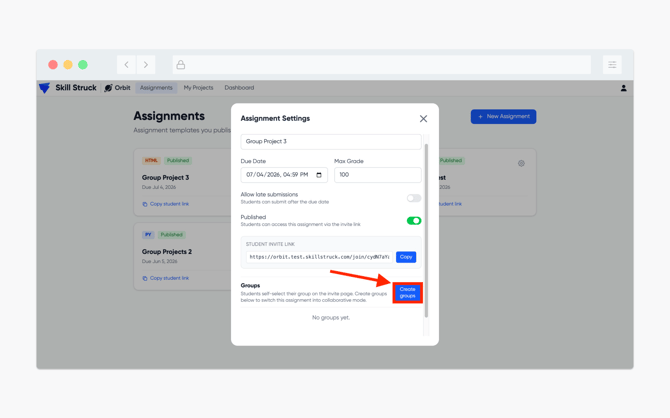Click the browser back arrow

(x=126, y=65)
